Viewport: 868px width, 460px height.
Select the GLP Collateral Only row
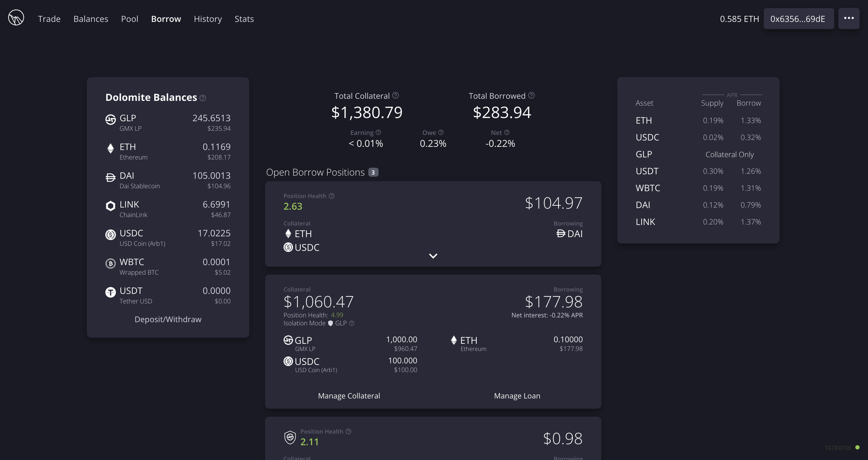[x=698, y=154]
